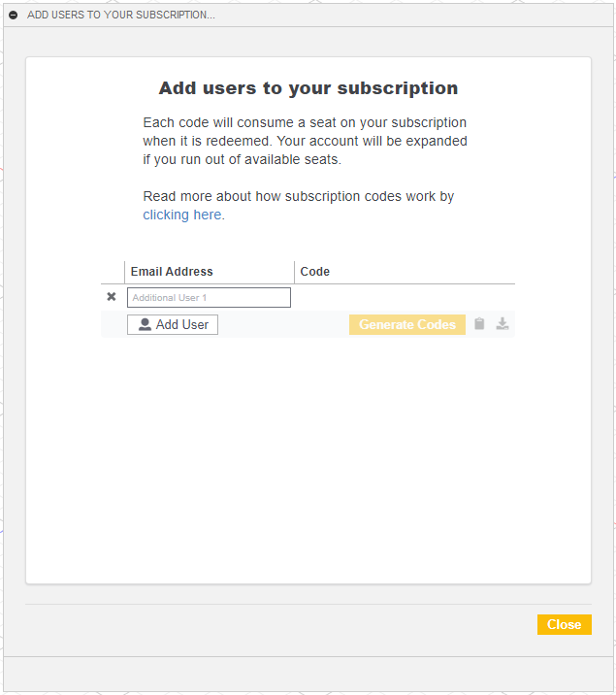Click the person icon on Add User
Image resolution: width=616 pixels, height=695 pixels.
click(x=145, y=325)
